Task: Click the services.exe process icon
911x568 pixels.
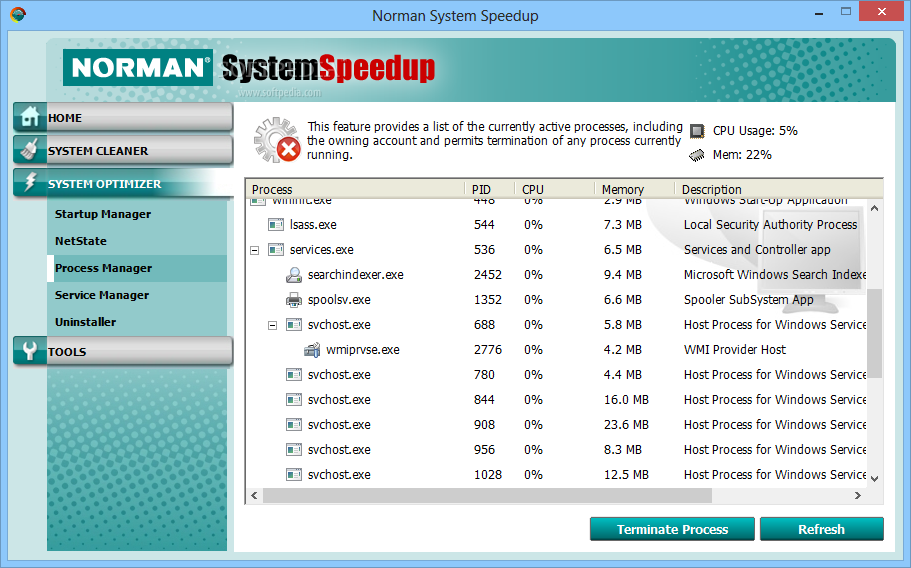Action: (x=276, y=250)
